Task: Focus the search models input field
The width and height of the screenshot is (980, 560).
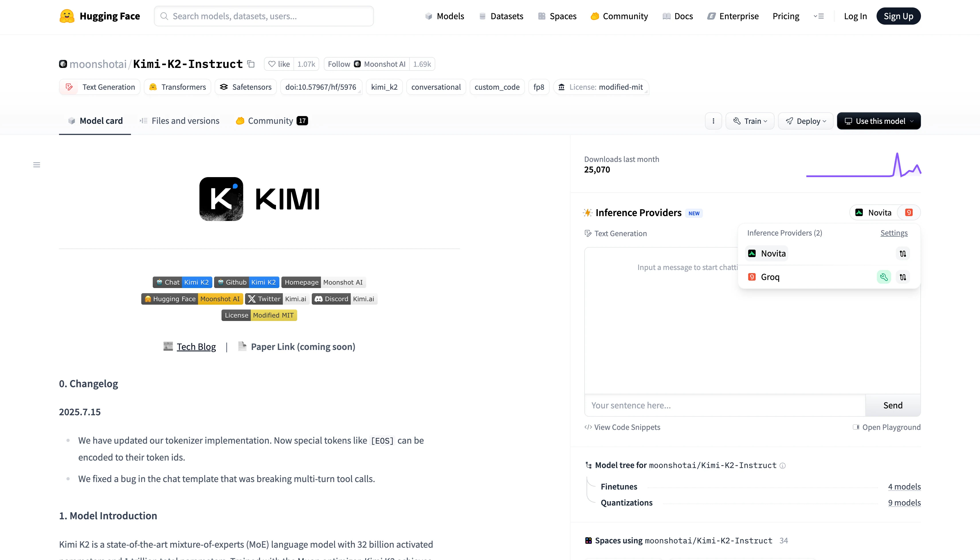Action: point(264,16)
